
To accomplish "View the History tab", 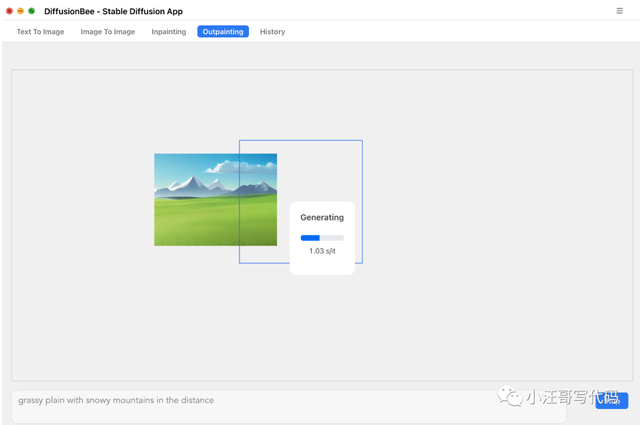I will tap(272, 32).
